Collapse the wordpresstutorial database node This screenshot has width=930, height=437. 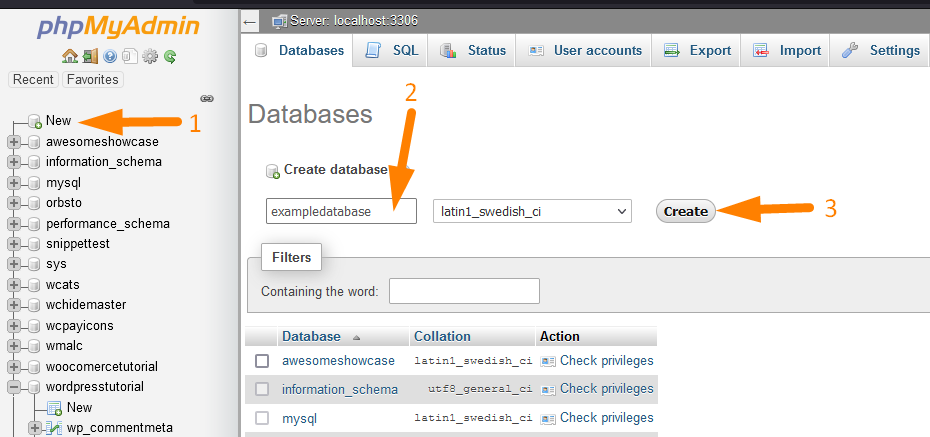pos(14,387)
